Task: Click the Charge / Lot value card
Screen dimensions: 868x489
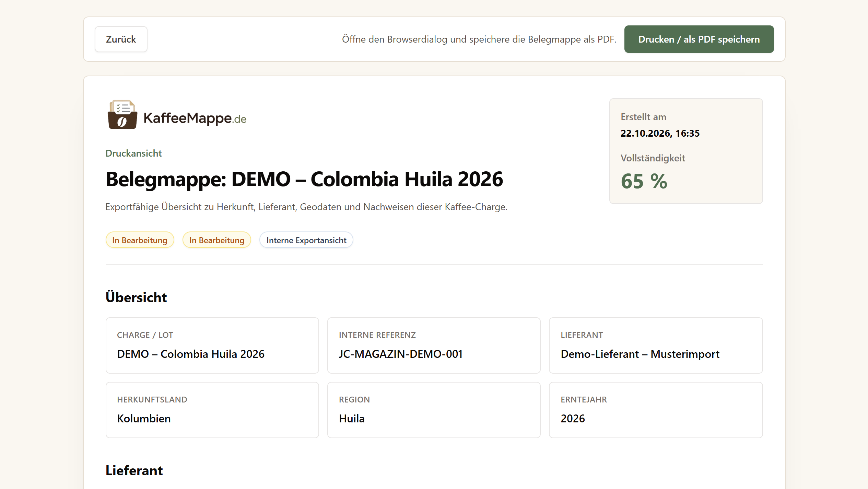Action: pos(212,345)
